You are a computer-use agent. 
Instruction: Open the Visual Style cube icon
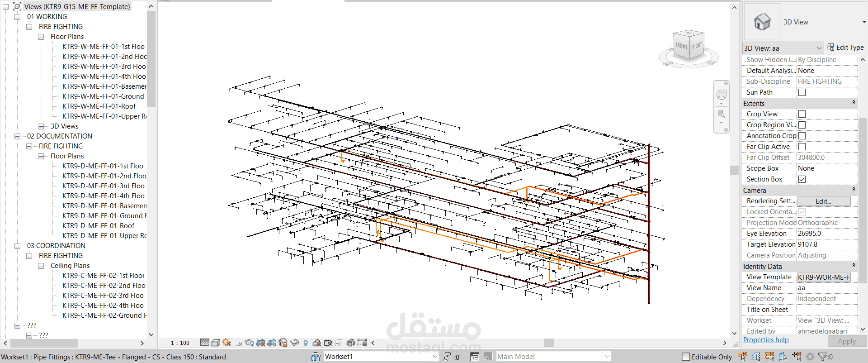(x=216, y=343)
